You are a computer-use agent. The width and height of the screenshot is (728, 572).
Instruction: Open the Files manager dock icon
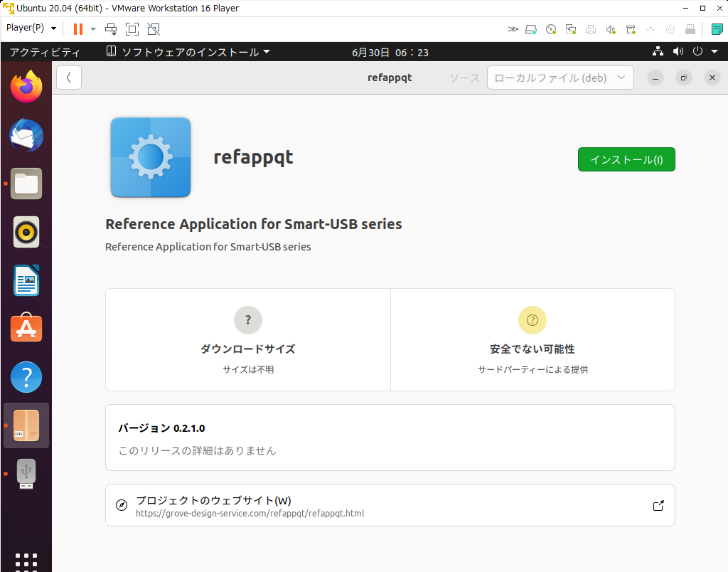(26, 184)
